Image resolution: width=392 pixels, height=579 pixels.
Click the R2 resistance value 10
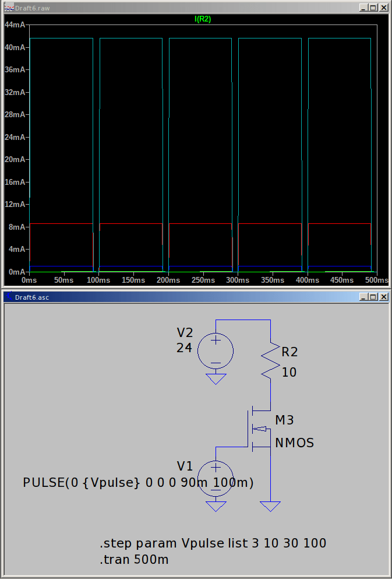(x=289, y=372)
